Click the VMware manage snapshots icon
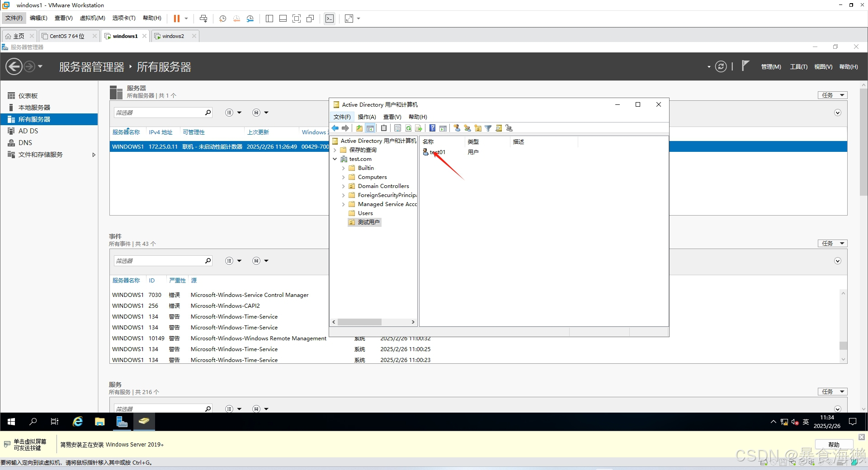Viewport: 868px width, 470px height. point(250,19)
